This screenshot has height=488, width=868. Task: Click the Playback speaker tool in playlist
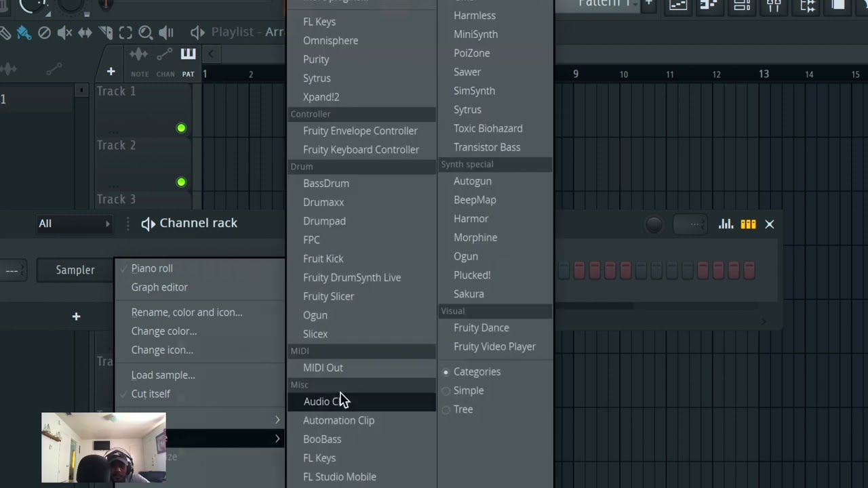pos(165,33)
